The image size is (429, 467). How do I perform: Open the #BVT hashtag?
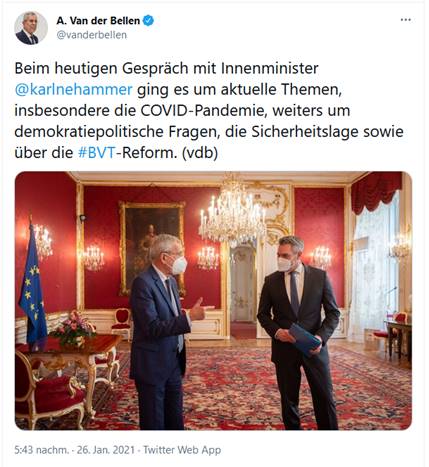pyautogui.click(x=97, y=153)
